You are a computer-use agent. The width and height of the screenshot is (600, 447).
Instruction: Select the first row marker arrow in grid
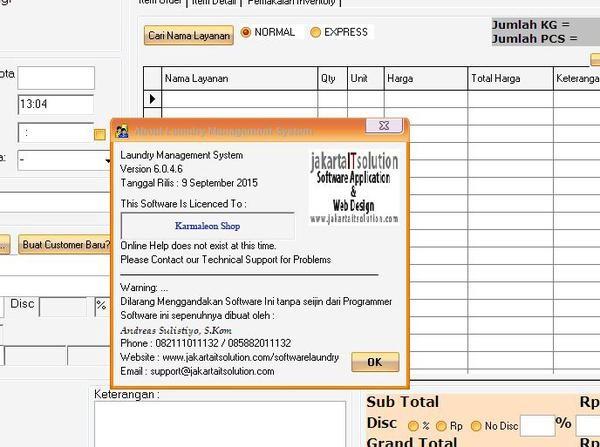(x=153, y=98)
